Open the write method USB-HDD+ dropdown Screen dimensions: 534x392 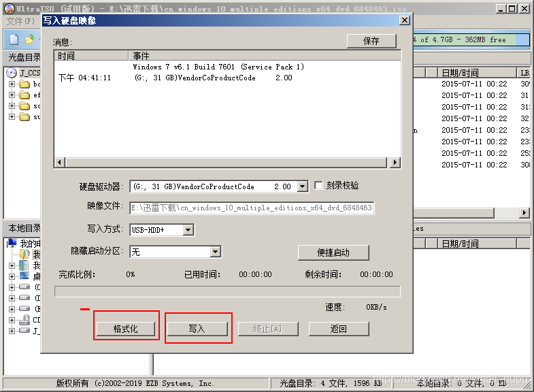click(x=188, y=230)
